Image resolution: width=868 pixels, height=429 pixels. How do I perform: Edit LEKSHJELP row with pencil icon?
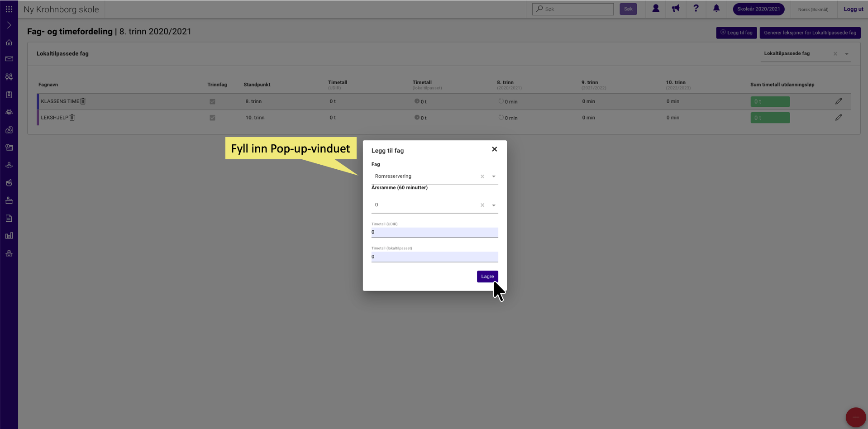click(x=839, y=118)
